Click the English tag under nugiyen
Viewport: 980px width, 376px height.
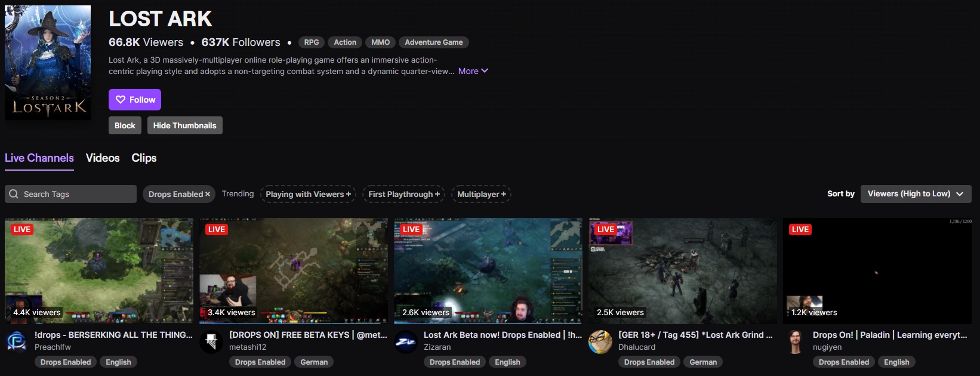(x=896, y=362)
